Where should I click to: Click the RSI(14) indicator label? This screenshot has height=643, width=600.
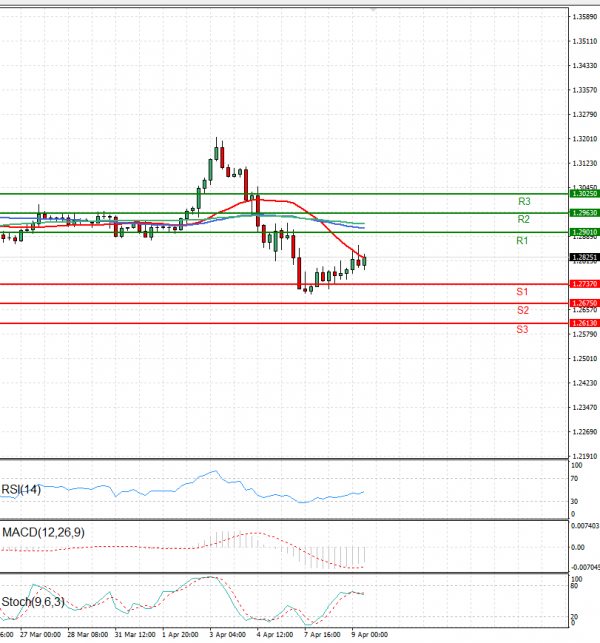pyautogui.click(x=23, y=489)
